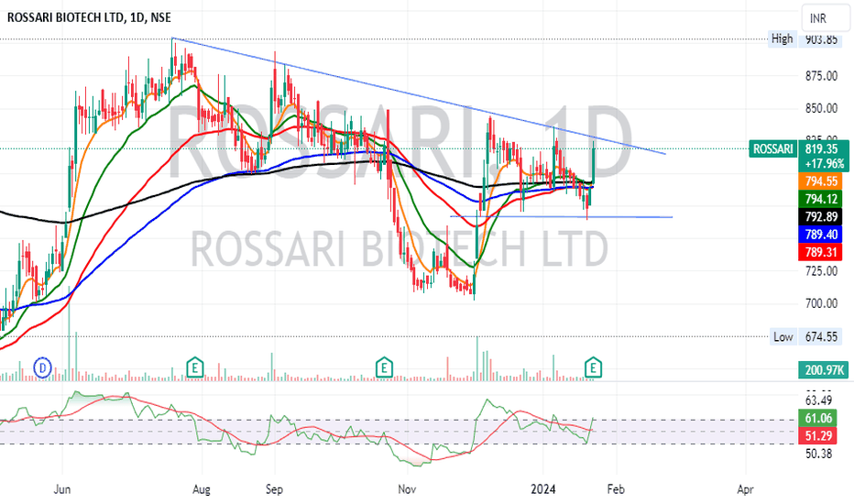854x504 pixels.
Task: Click the Sep label on time axis
Action: coord(274,489)
